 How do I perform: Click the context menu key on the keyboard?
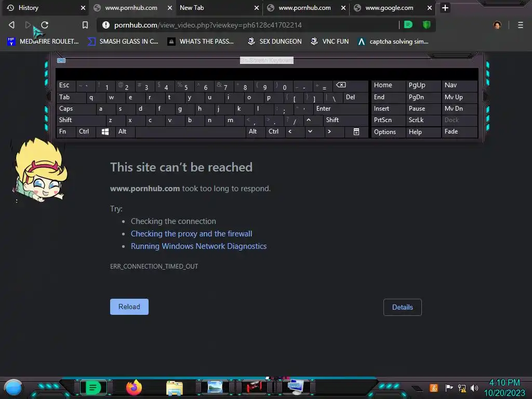click(356, 131)
